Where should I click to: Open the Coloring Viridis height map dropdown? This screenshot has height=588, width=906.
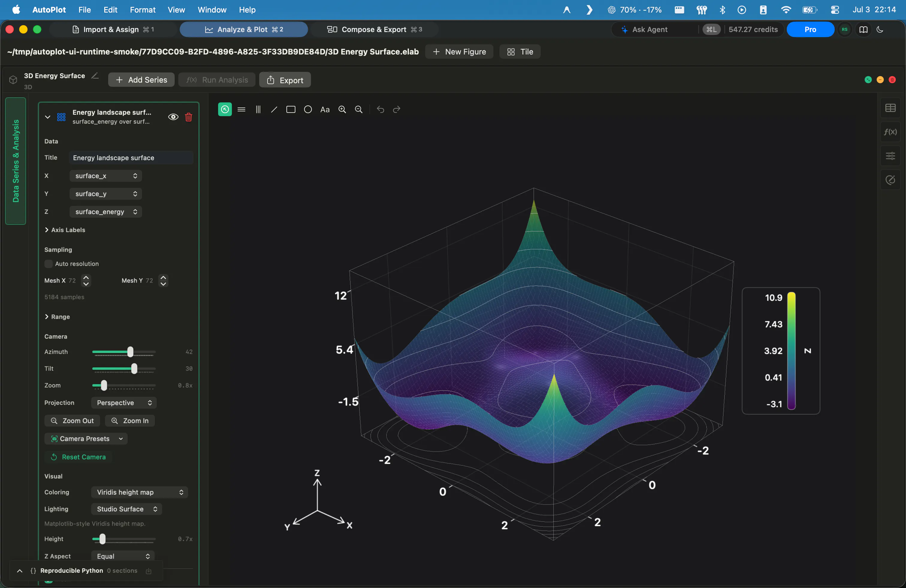tap(139, 492)
